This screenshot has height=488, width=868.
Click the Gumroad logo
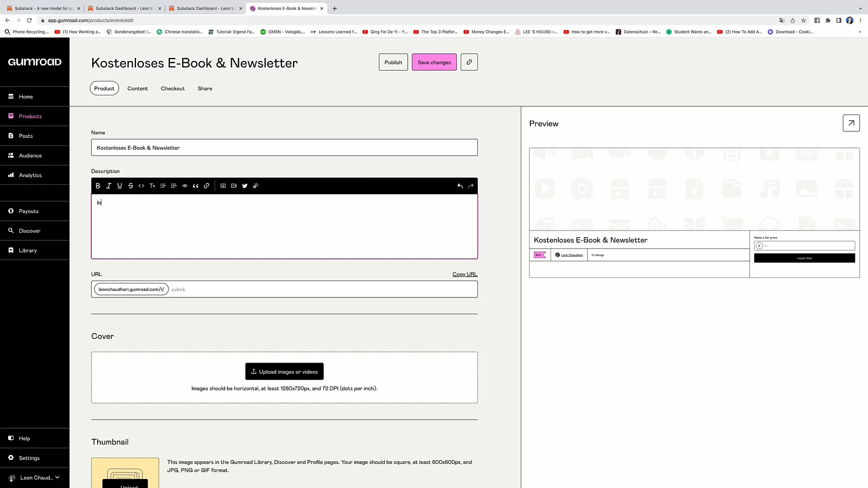pyautogui.click(x=35, y=62)
